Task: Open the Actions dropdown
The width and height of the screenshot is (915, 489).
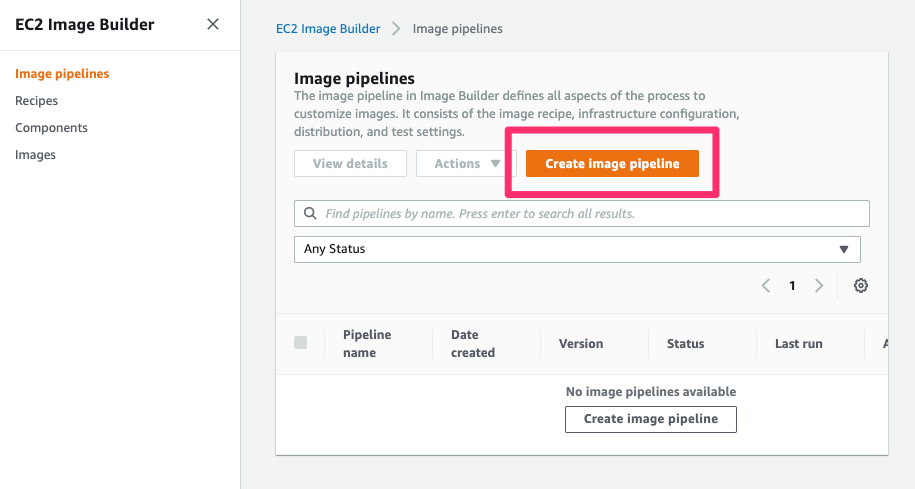Action: [466, 163]
